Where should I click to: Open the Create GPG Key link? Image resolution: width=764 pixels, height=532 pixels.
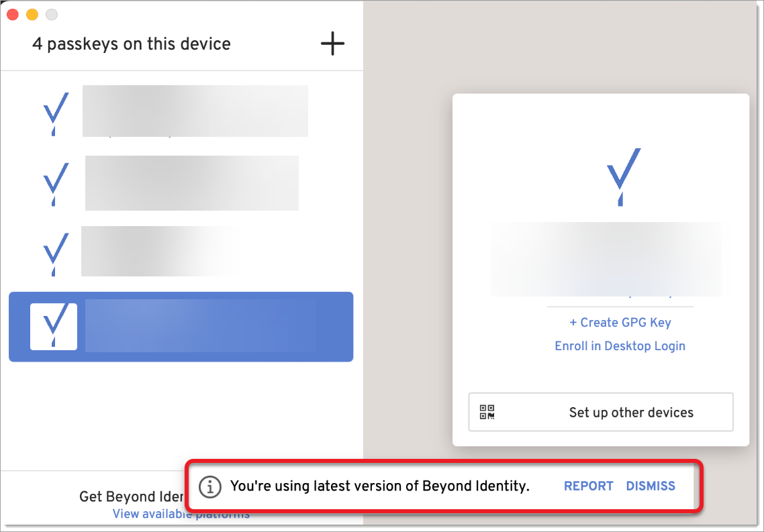(x=620, y=323)
